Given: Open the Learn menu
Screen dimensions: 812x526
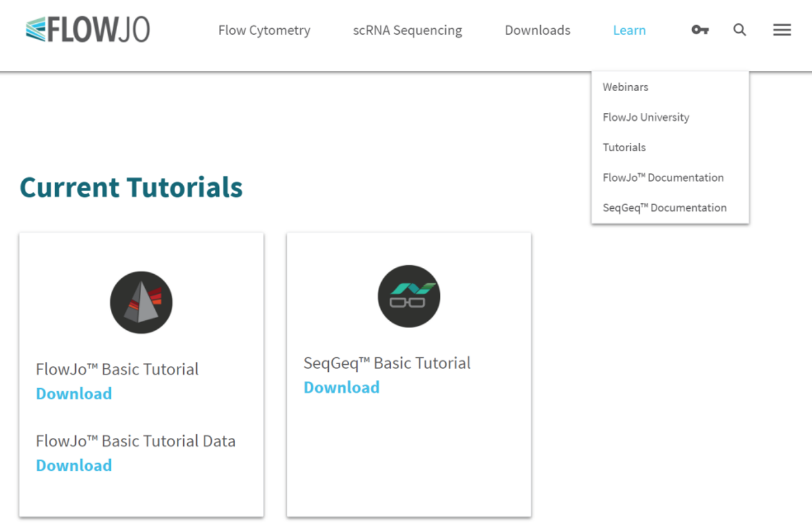Looking at the screenshot, I should click(x=630, y=30).
